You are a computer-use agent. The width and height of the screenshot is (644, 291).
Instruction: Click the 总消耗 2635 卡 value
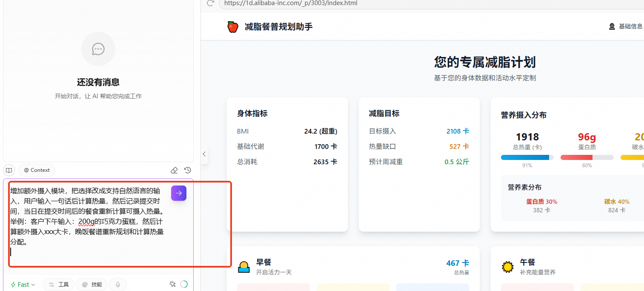coord(325,162)
